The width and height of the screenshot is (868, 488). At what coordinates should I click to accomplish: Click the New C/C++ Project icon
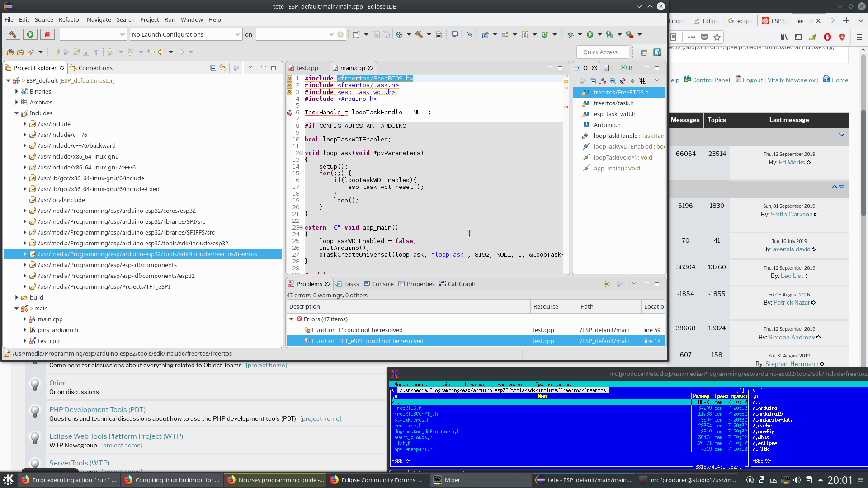[x=485, y=34]
